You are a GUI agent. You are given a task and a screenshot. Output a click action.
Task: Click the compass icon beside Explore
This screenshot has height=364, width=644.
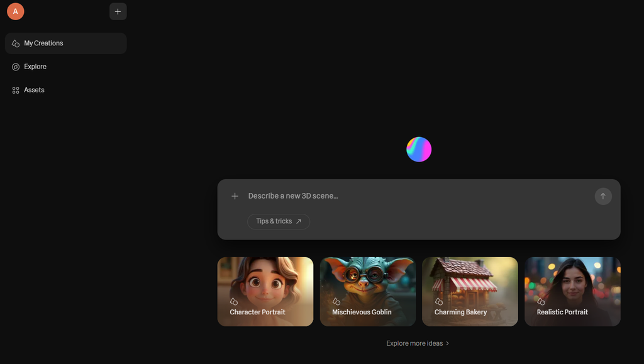click(16, 67)
